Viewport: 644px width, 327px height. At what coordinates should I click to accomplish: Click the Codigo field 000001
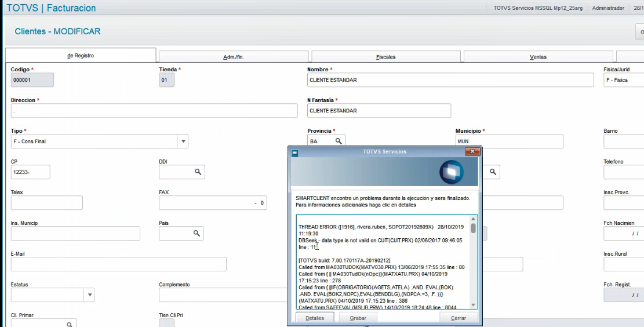pyautogui.click(x=32, y=80)
